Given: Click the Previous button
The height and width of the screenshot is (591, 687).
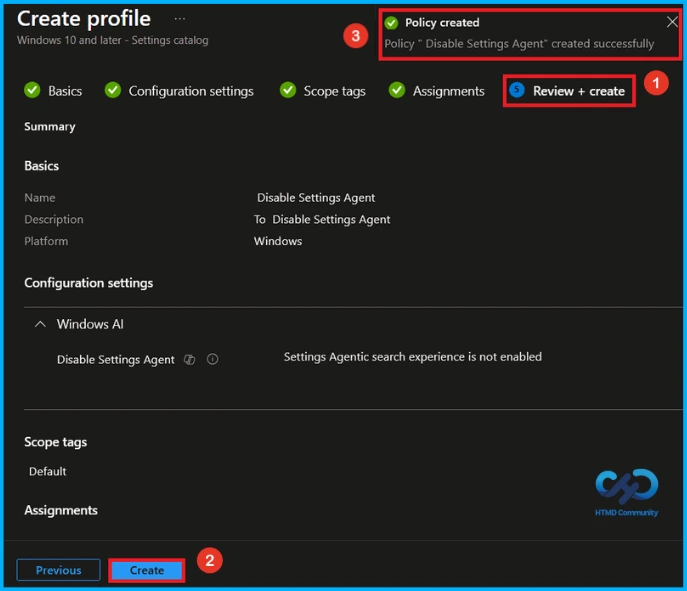Looking at the screenshot, I should [58, 570].
